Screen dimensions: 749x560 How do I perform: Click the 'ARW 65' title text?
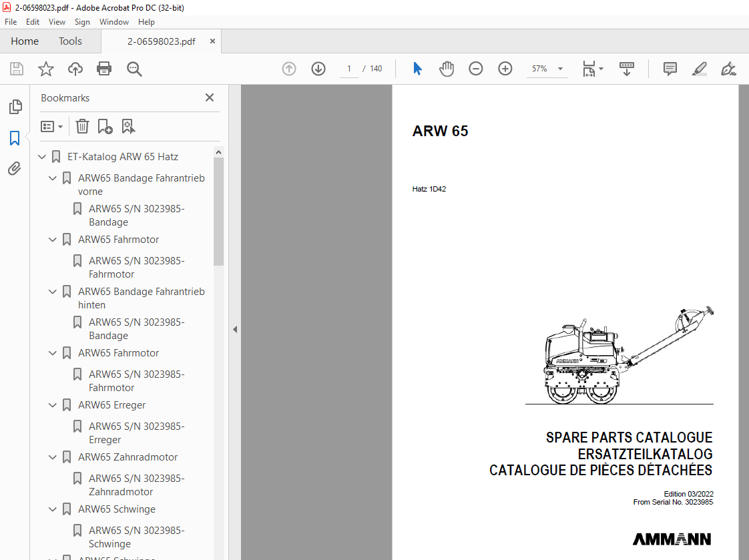[440, 131]
